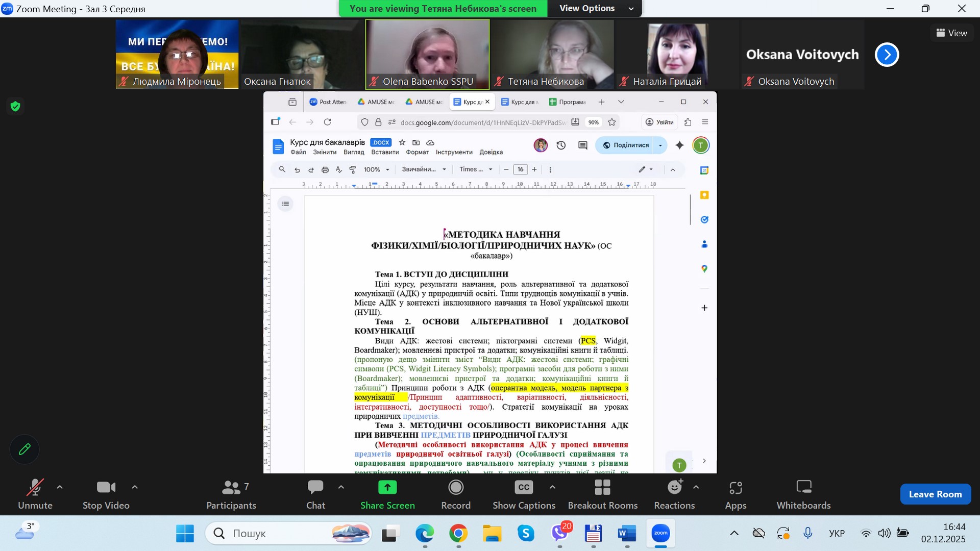Click the View layout button
This screenshot has width=980, height=551.
pyautogui.click(x=951, y=33)
